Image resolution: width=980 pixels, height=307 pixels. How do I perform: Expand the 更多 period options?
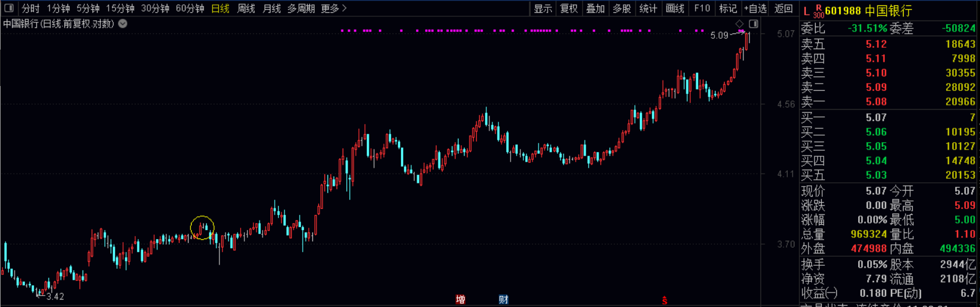(334, 8)
